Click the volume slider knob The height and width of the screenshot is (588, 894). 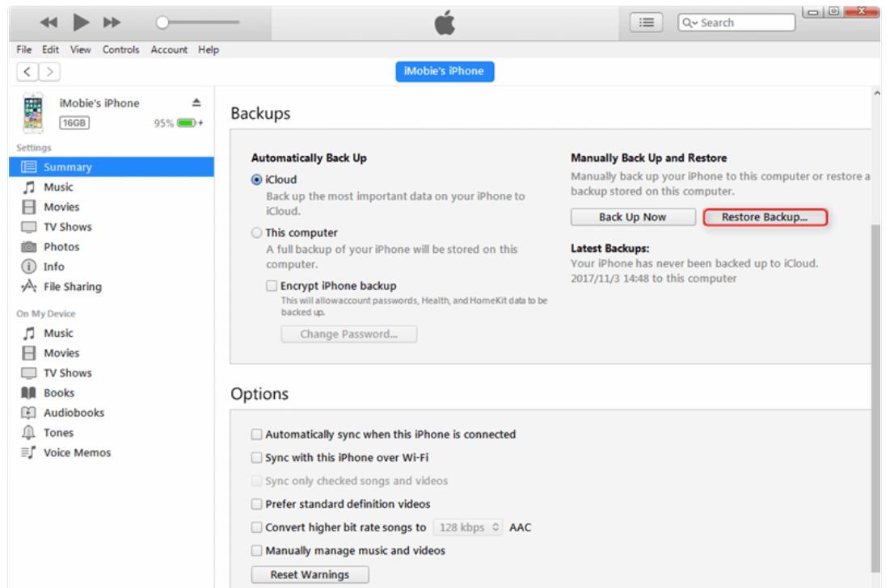[162, 23]
